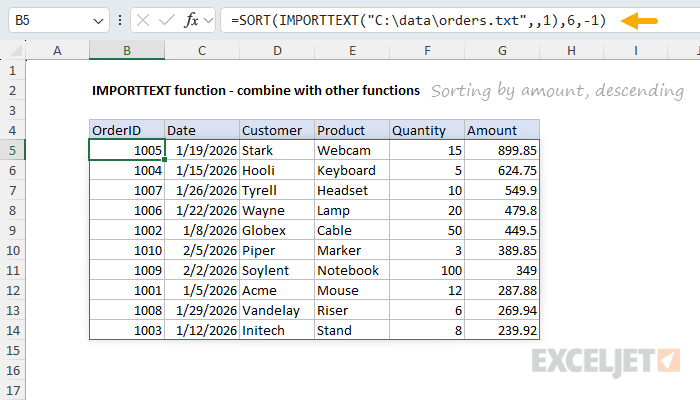Select column H header
This screenshot has height=400, width=700.
[x=571, y=50]
